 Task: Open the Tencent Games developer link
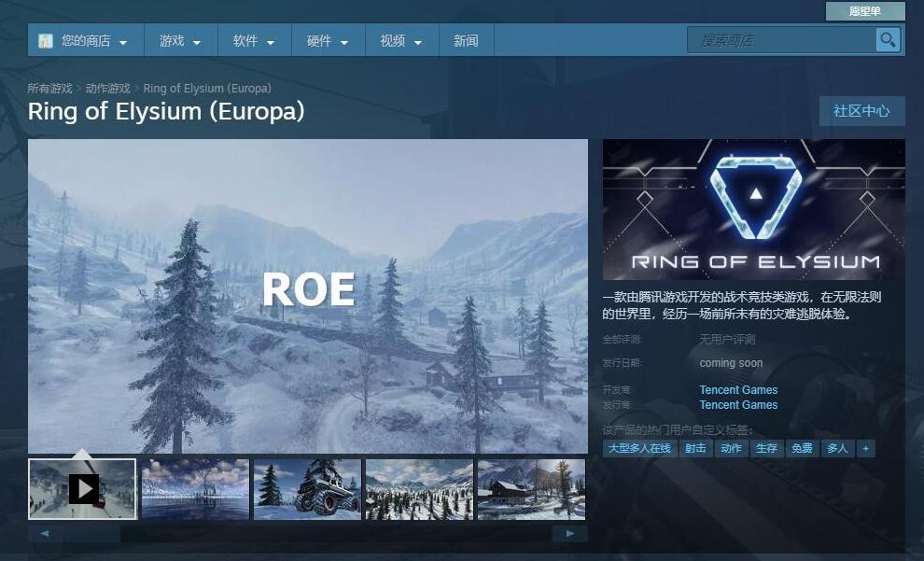click(x=738, y=389)
